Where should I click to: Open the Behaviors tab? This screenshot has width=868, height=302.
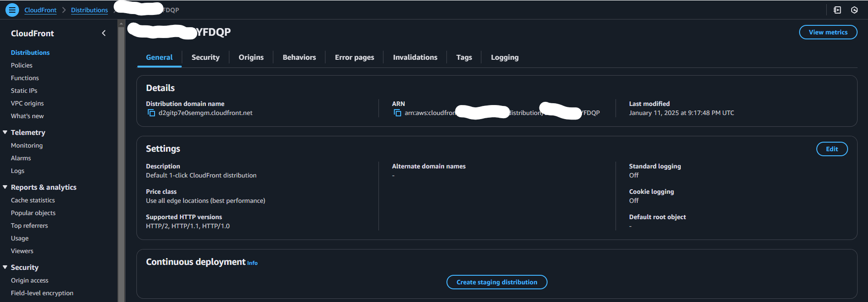pos(299,58)
